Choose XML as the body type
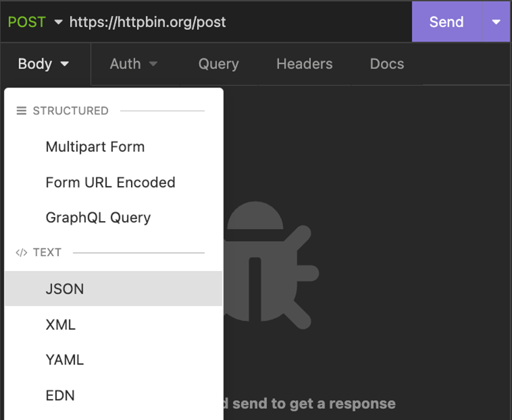The width and height of the screenshot is (512, 420). [x=60, y=324]
